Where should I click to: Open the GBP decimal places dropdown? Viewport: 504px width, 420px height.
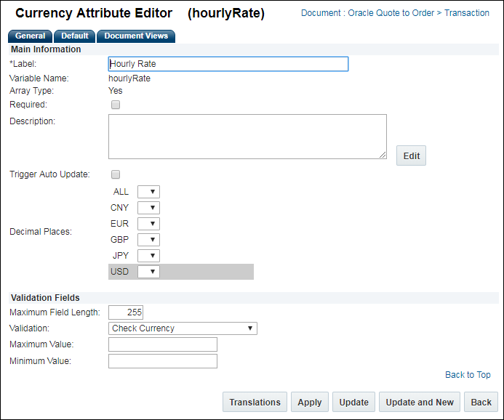(148, 240)
